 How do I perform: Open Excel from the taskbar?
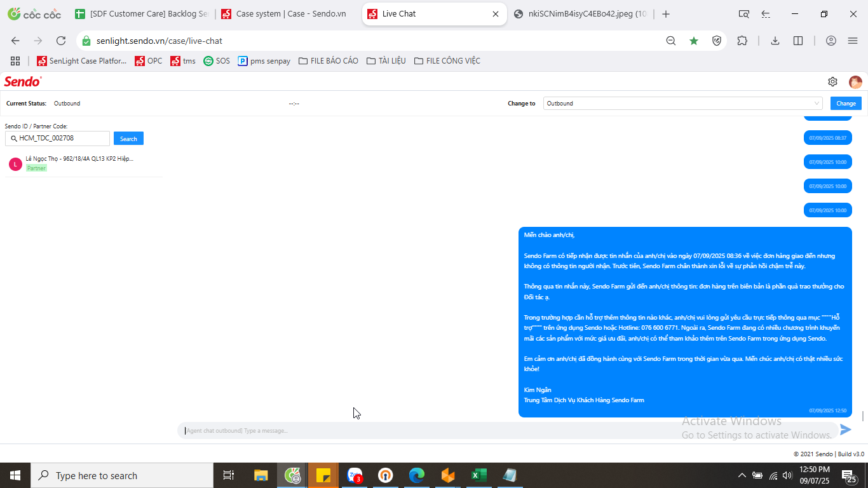click(479, 475)
